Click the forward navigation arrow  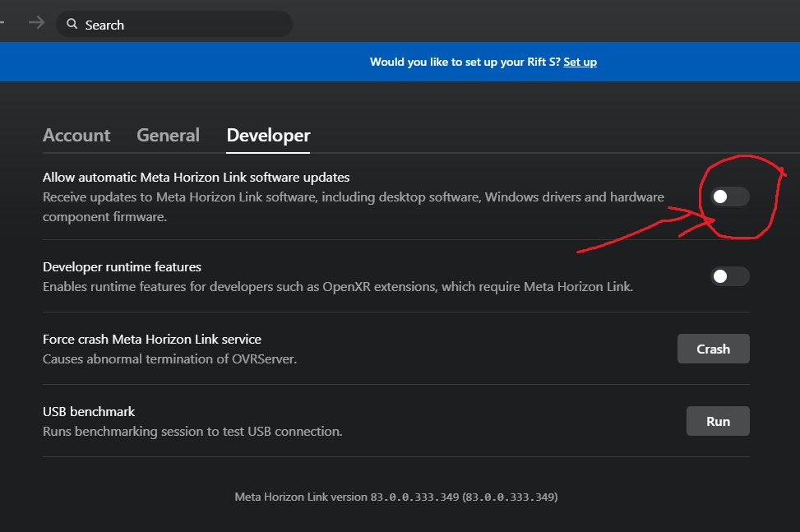pos(35,23)
